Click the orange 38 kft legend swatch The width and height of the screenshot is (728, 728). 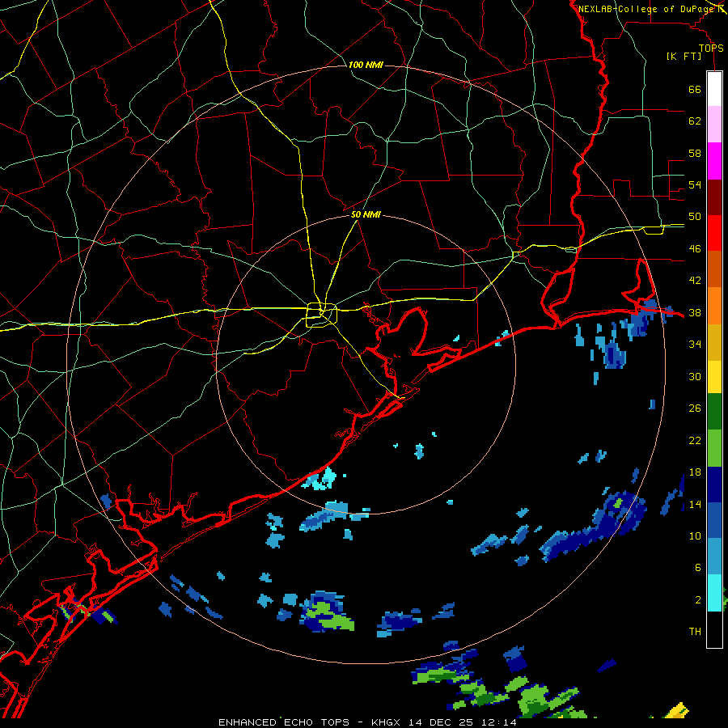(x=714, y=306)
